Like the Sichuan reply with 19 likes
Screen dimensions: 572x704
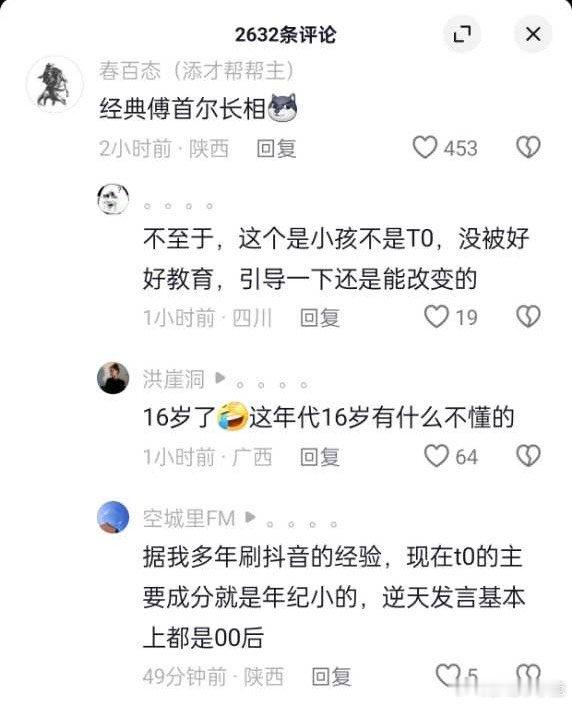436,317
